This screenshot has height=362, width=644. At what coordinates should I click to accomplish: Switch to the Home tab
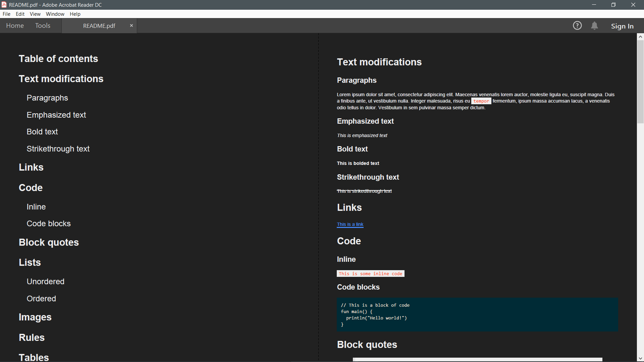point(15,26)
